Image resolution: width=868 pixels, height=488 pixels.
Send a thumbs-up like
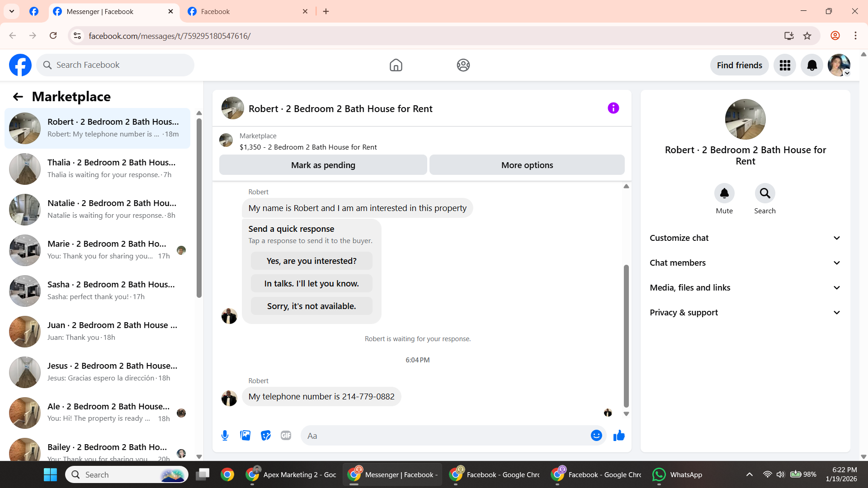pos(619,436)
